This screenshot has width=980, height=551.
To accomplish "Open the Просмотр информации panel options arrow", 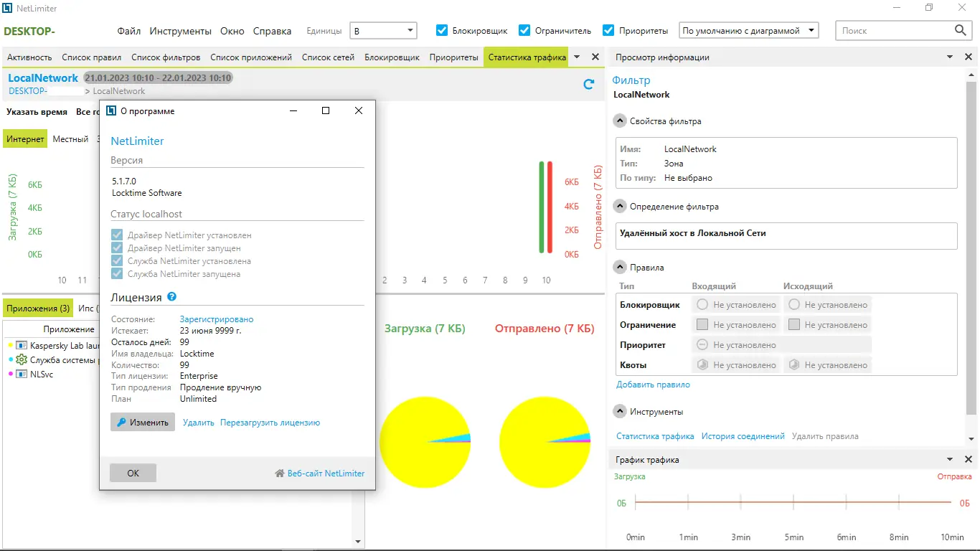I will (950, 57).
